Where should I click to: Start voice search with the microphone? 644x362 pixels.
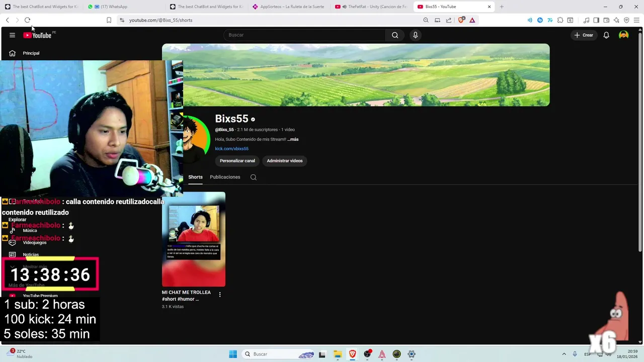[415, 35]
